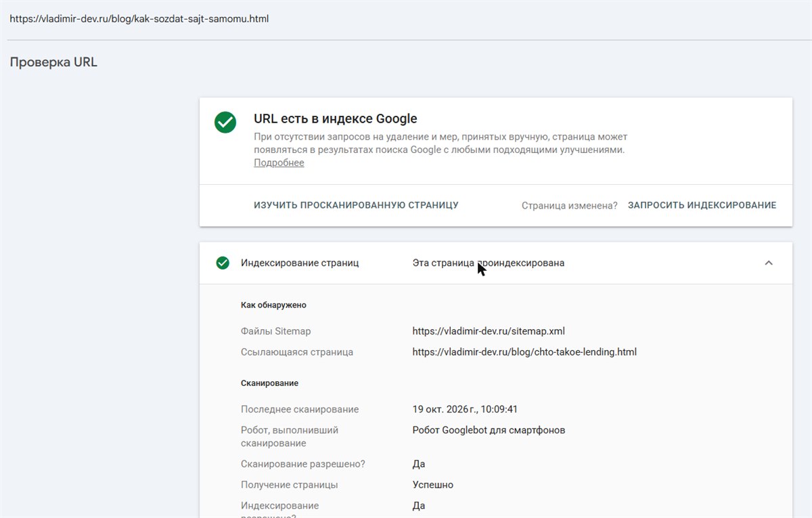Click Робот, выполнивший сканирование label

pyautogui.click(x=290, y=437)
